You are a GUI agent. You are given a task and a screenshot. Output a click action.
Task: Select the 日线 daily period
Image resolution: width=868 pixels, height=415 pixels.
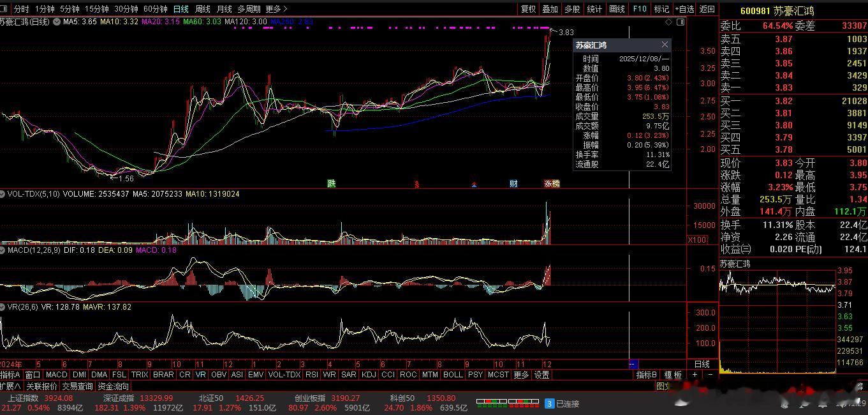coord(181,9)
